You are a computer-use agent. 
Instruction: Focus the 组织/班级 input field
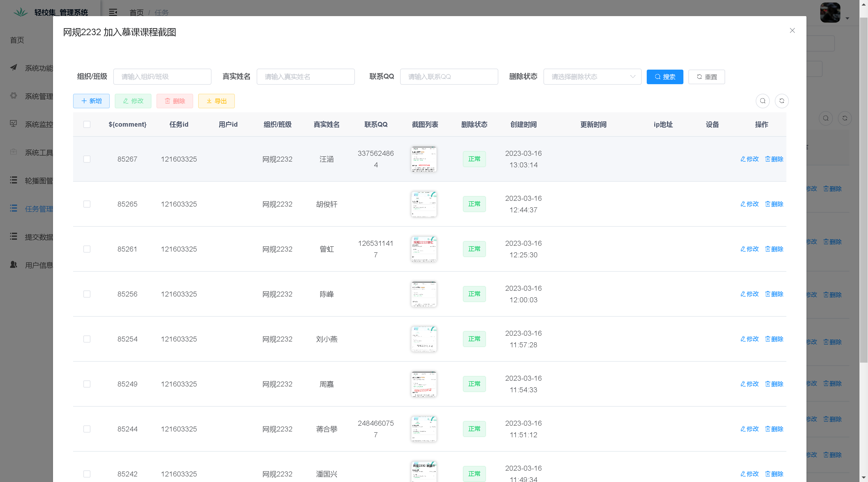tap(162, 77)
